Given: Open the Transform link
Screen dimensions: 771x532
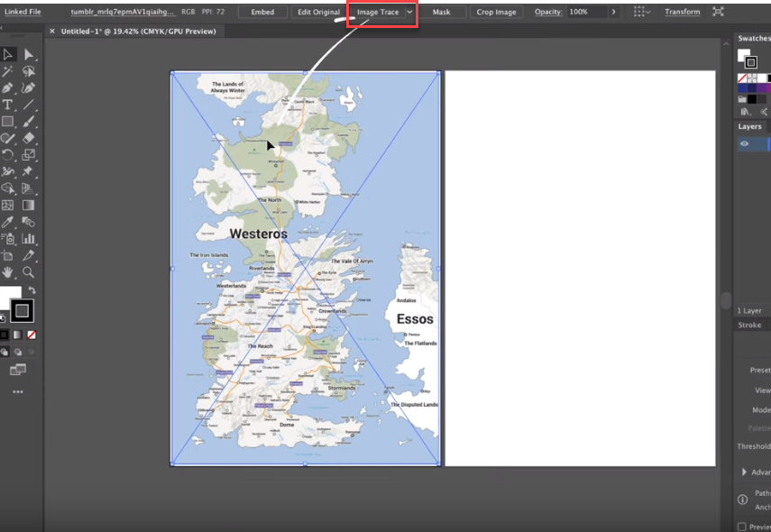Looking at the screenshot, I should click(x=683, y=12).
